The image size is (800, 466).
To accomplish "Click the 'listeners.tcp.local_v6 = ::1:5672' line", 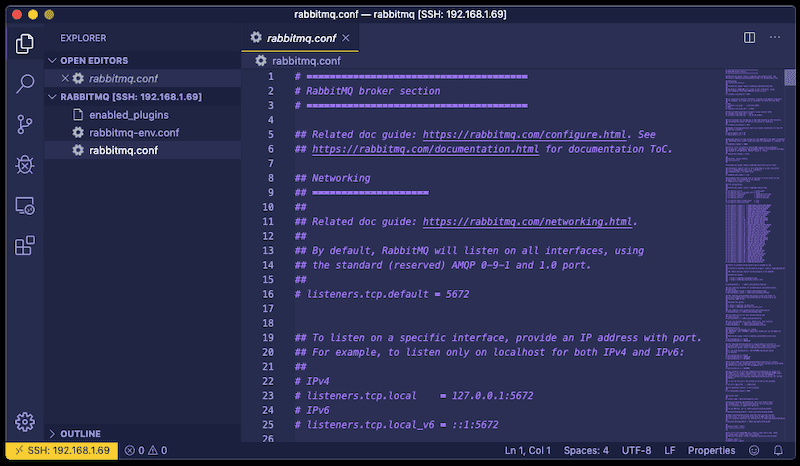I will (x=396, y=425).
